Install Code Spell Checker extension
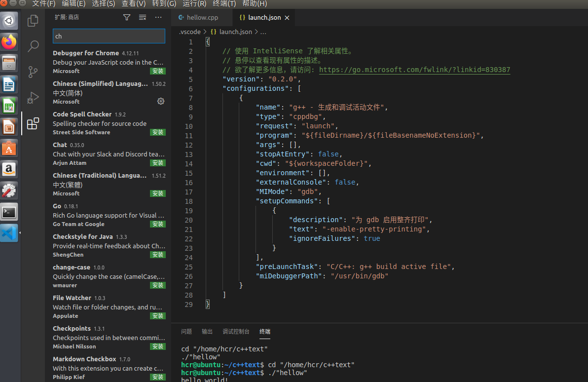This screenshot has height=382, width=588. coord(158,132)
